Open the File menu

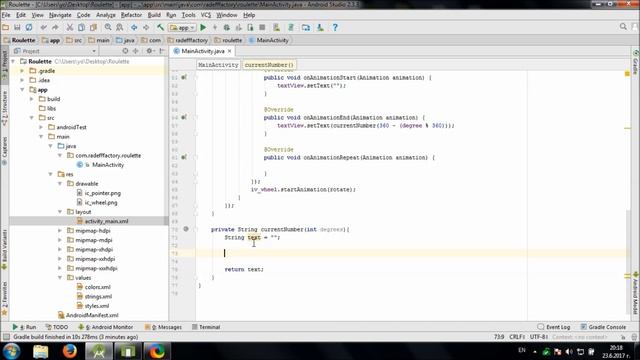[6, 15]
